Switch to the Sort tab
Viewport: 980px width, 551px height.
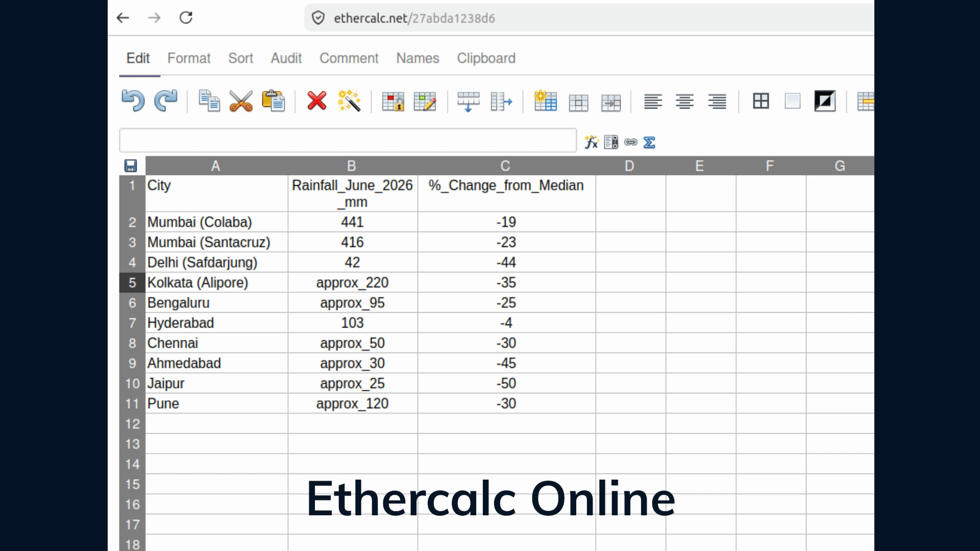pyautogui.click(x=240, y=58)
